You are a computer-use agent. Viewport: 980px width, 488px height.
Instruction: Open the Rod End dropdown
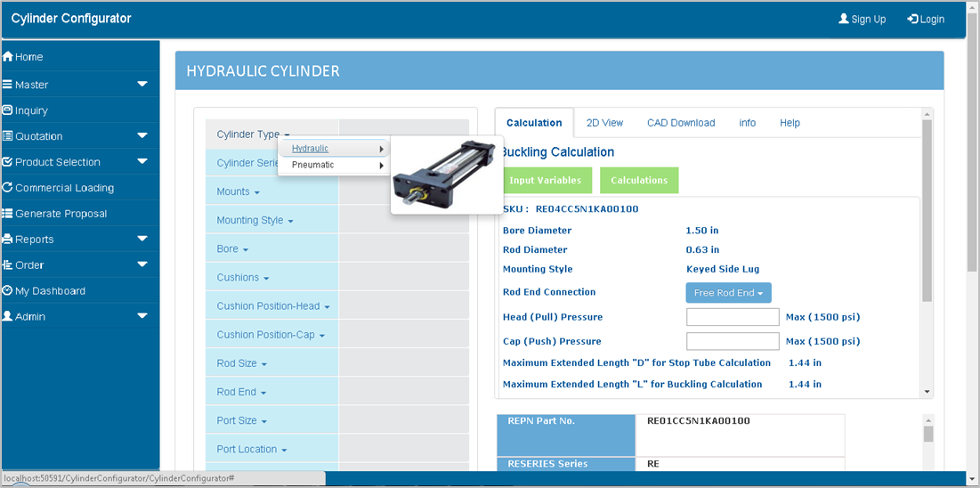tap(241, 392)
